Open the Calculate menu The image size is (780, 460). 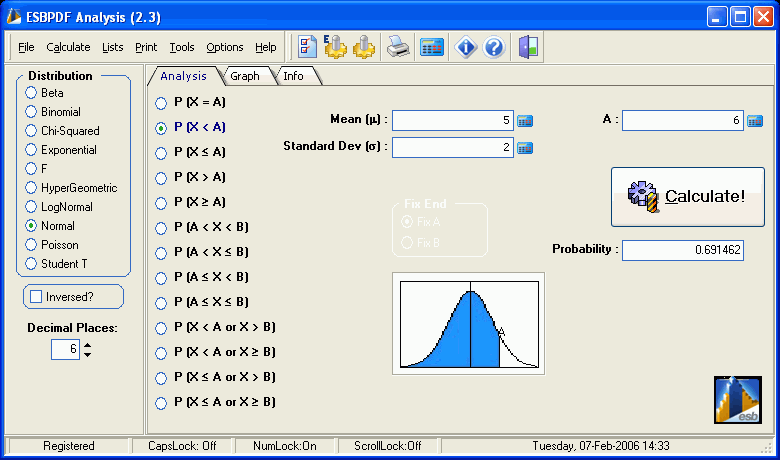point(68,47)
